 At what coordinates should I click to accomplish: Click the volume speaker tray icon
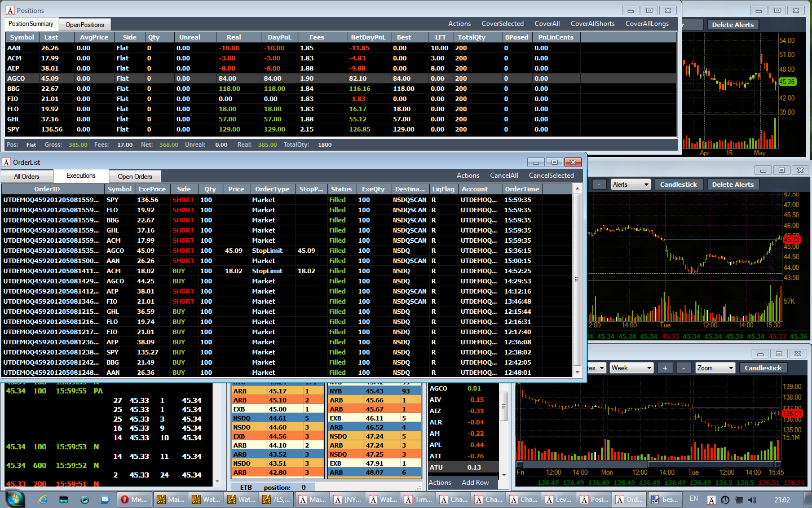(752, 500)
